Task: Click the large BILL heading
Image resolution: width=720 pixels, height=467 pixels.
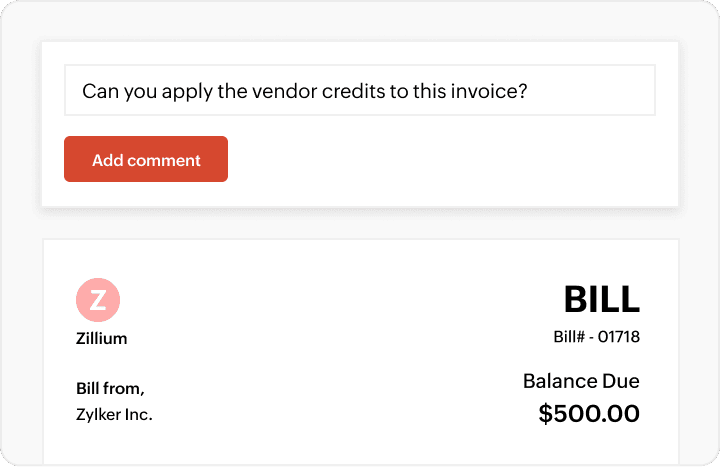Action: 601,299
